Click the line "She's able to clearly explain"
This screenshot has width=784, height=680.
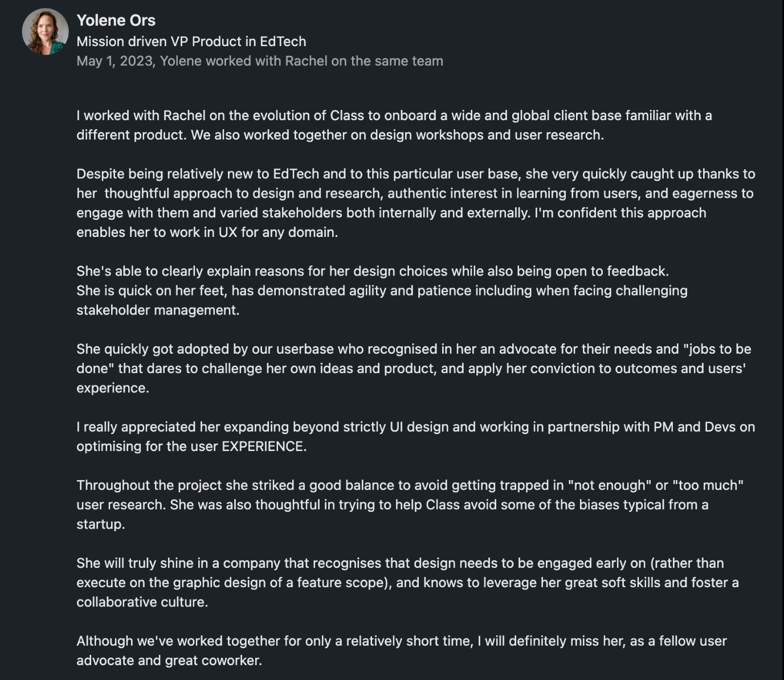click(x=372, y=271)
